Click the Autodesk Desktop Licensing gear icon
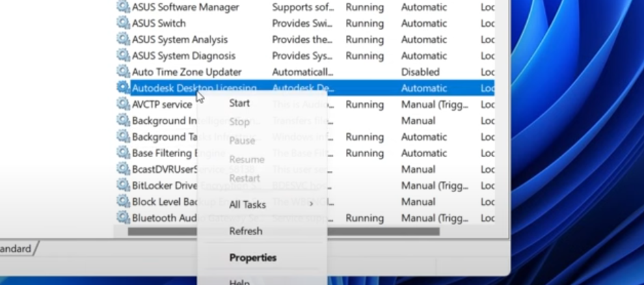 [x=123, y=87]
